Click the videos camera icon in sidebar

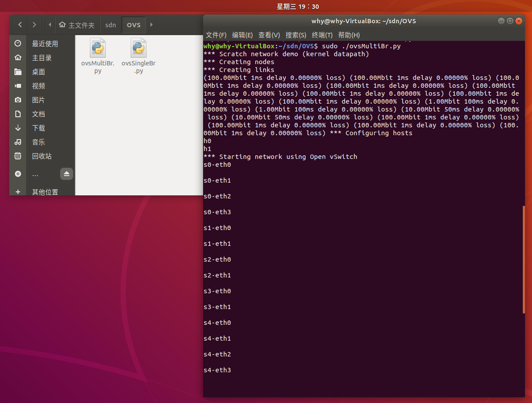click(18, 86)
